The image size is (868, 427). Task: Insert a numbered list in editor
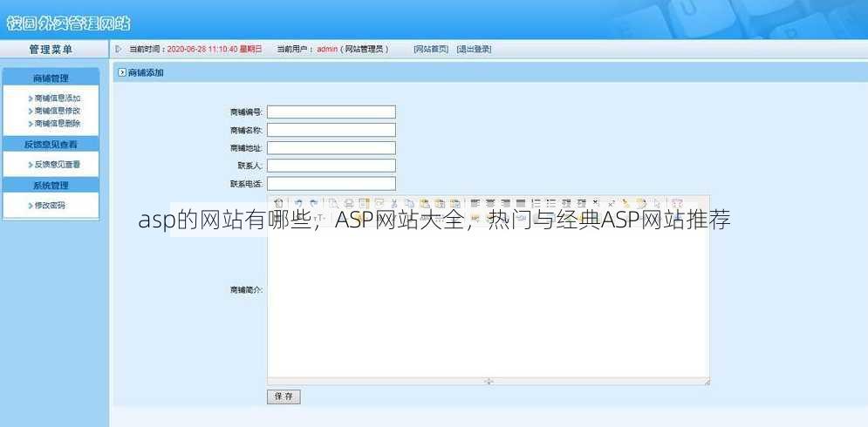coord(536,204)
